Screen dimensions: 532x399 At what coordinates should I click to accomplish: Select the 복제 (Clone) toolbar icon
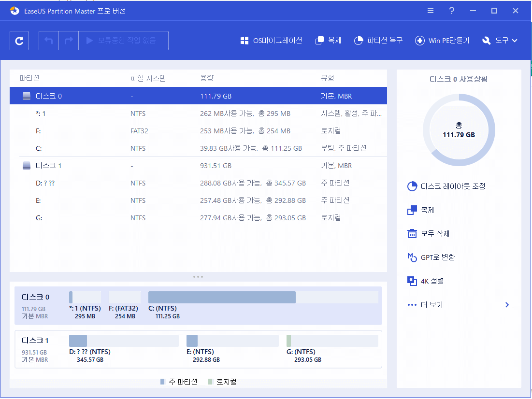pyautogui.click(x=328, y=41)
